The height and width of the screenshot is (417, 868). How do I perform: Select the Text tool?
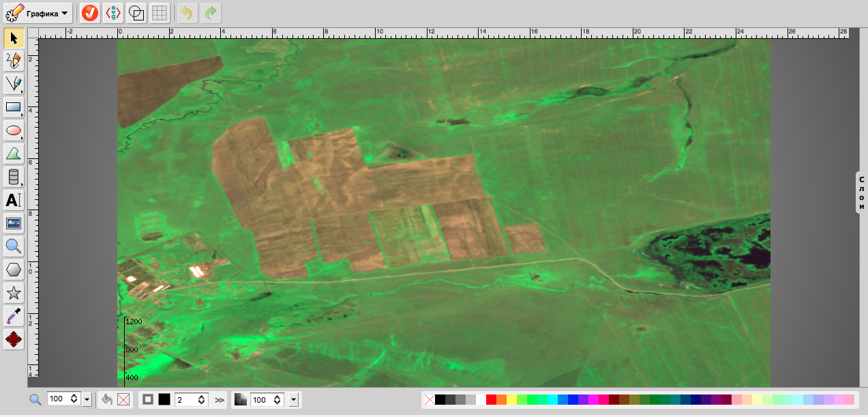[14, 200]
